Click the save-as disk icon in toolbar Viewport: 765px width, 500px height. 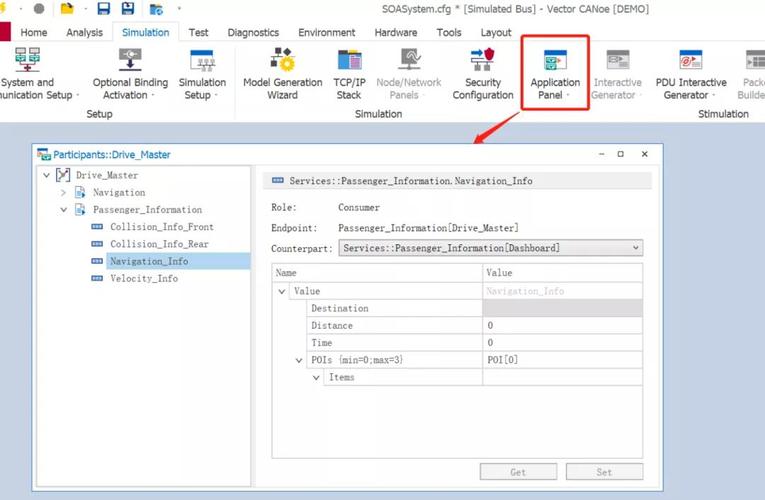(128, 8)
